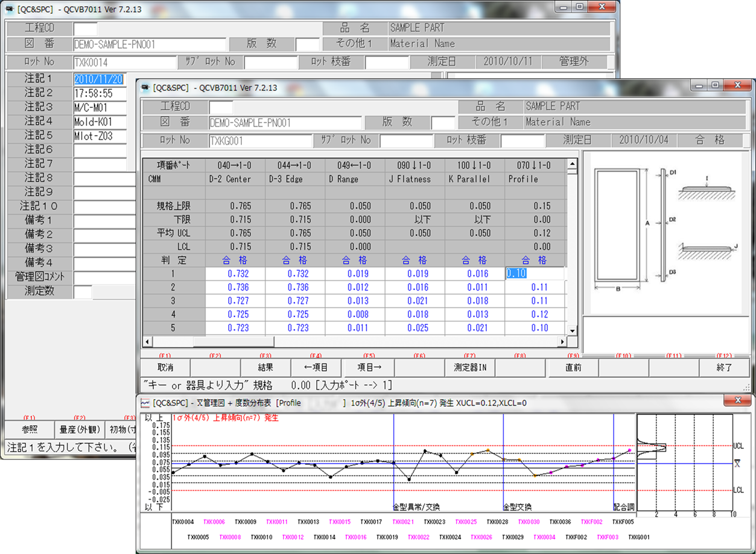Click the table's horizontal scrollbar thumb

pyautogui.click(x=233, y=342)
